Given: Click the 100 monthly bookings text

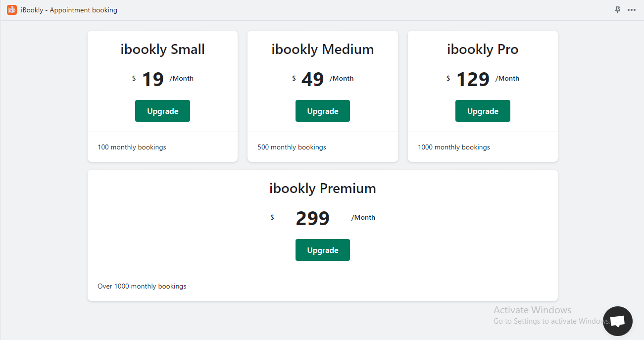Looking at the screenshot, I should 132,147.
